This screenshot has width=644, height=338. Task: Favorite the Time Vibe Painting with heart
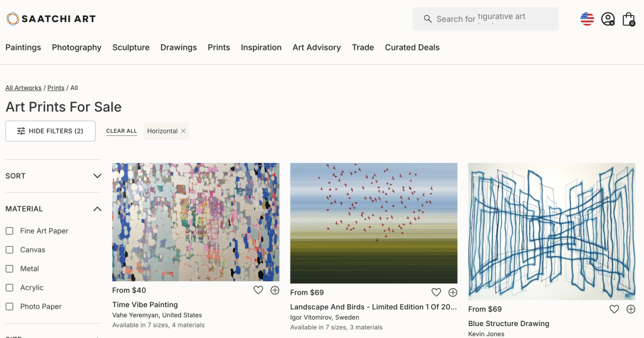tap(258, 290)
